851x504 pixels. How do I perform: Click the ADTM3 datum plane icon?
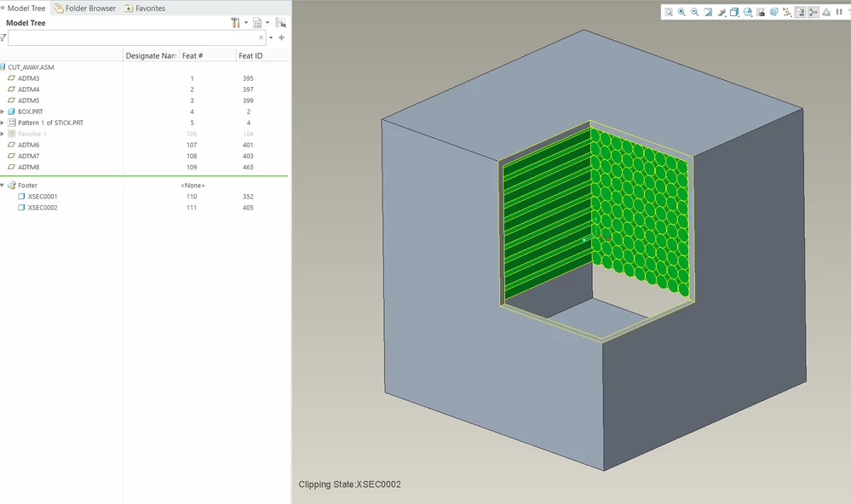click(11, 78)
